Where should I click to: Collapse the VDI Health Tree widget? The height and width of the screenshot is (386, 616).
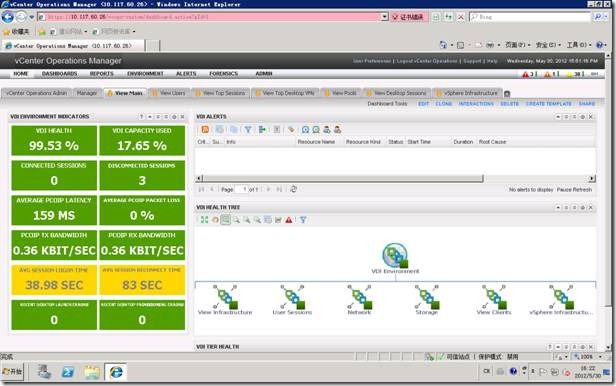(558, 207)
